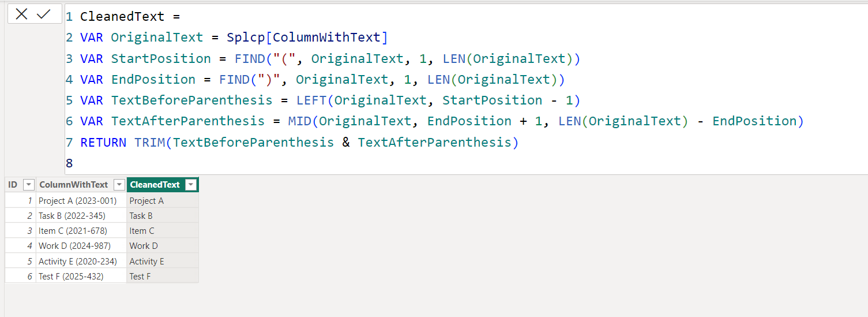Image resolution: width=868 pixels, height=317 pixels.
Task: Select CleanedText cell 'Task B'
Action: (x=163, y=215)
